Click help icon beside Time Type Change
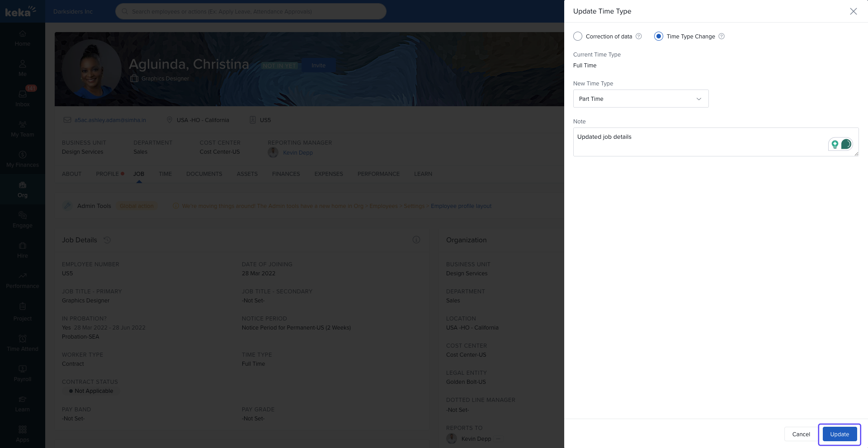Screen dimensions: 868x448 pyautogui.click(x=722, y=36)
